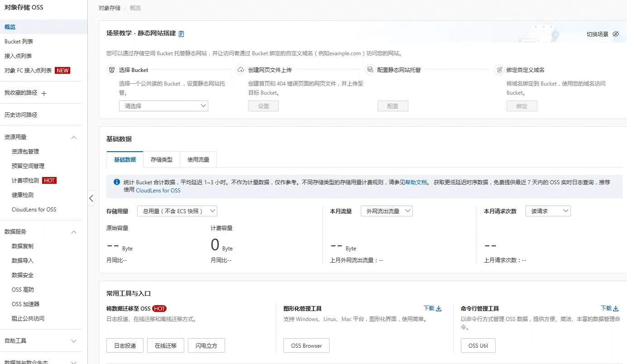Image resolution: width=627 pixels, height=364 pixels.
Task: Click the 下载 link for 图形化管理工具
Action: point(429,308)
